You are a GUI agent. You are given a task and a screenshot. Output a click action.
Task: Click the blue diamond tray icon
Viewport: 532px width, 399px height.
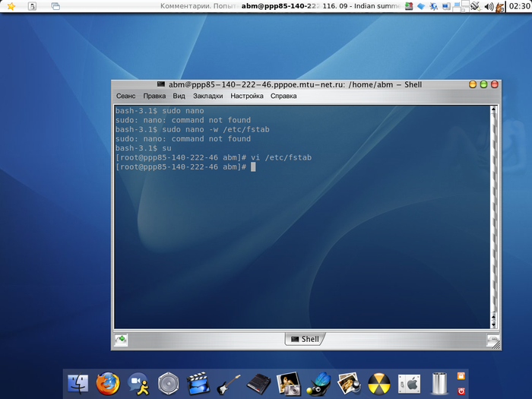[x=421, y=6]
